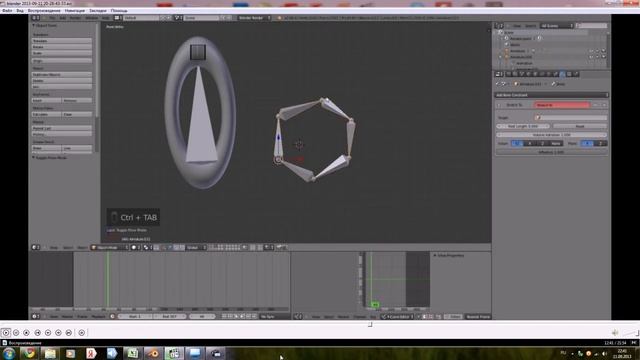The image size is (640, 360).
Task: Click the player's play button
Action: 6,333
